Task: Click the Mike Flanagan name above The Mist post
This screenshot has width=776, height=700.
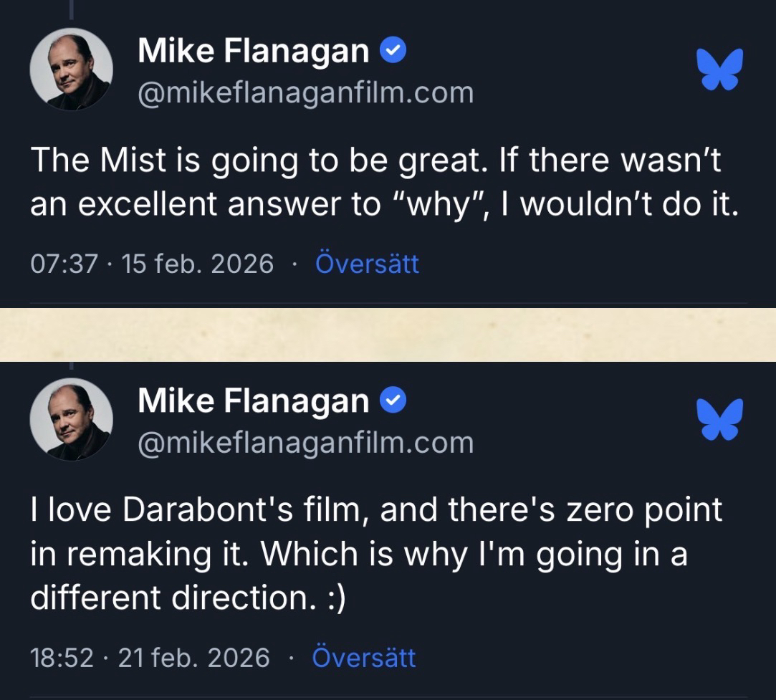Action: tap(252, 51)
